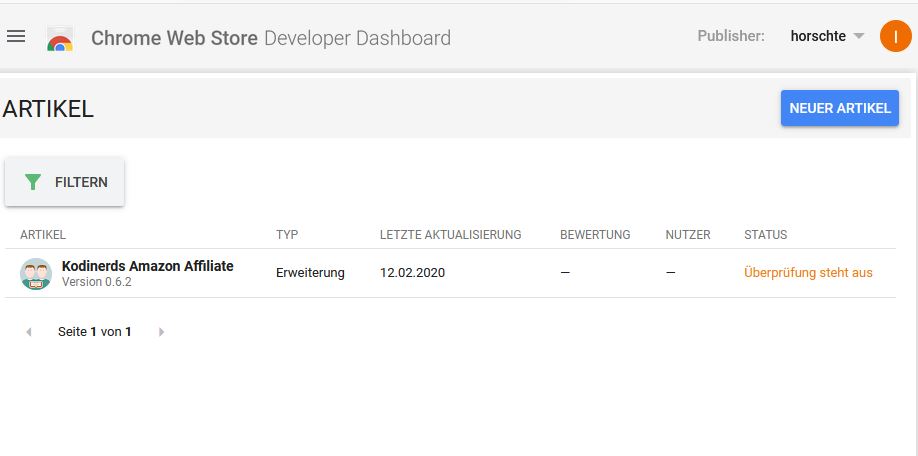Click the Chrome Web Store title text
918x456 pixels.
pyautogui.click(x=174, y=38)
